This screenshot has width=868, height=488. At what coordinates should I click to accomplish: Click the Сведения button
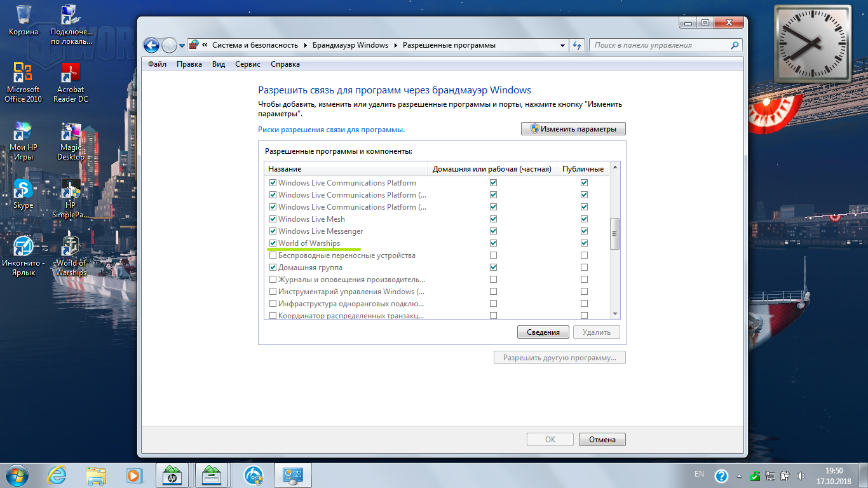click(x=543, y=332)
